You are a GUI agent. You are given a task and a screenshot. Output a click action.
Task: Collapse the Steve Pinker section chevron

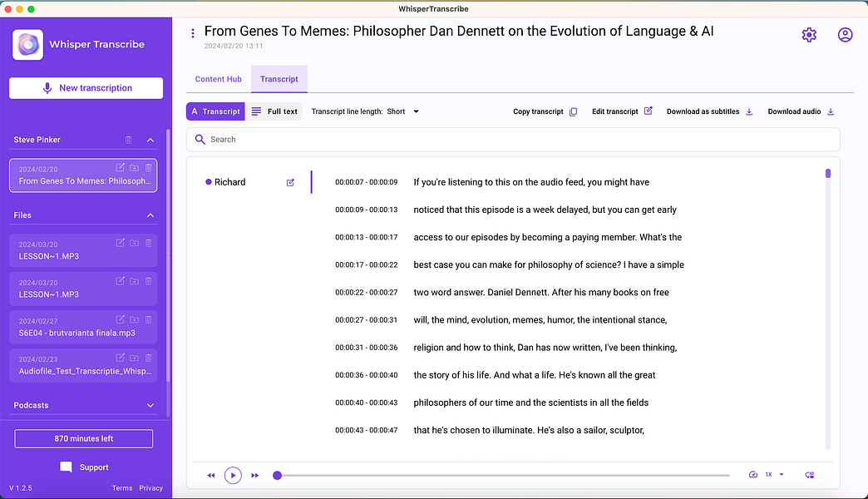[150, 139]
